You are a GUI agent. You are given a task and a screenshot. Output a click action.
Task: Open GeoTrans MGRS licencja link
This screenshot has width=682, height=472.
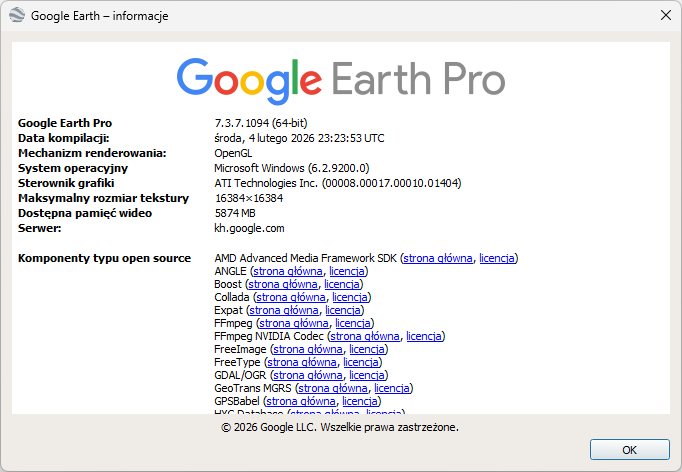tap(392, 388)
